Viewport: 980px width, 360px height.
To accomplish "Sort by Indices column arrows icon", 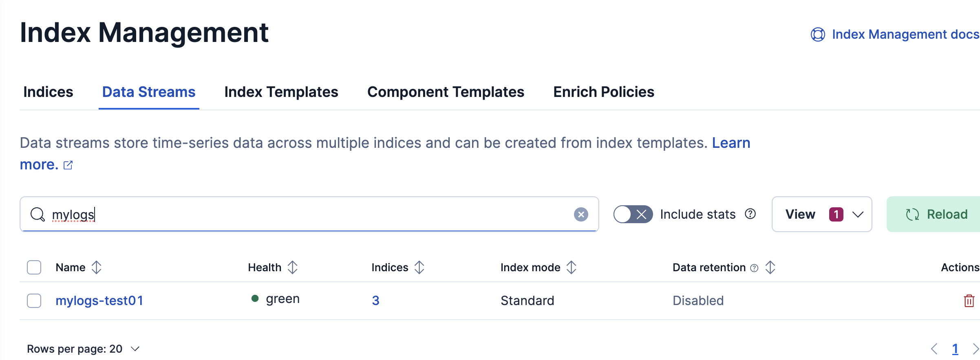I will coord(419,268).
